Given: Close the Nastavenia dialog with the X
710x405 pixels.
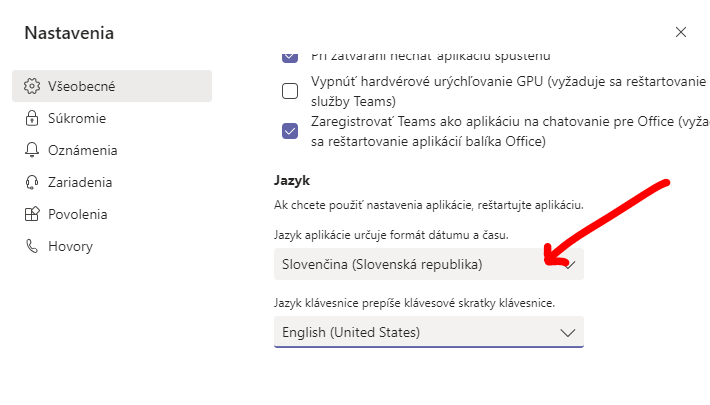Looking at the screenshot, I should (681, 32).
